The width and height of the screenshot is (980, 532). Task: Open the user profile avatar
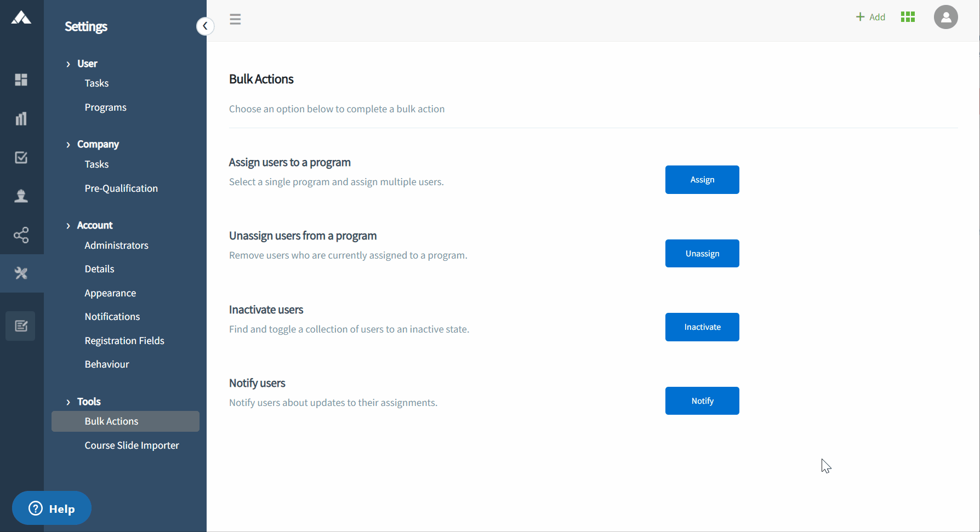(x=945, y=17)
